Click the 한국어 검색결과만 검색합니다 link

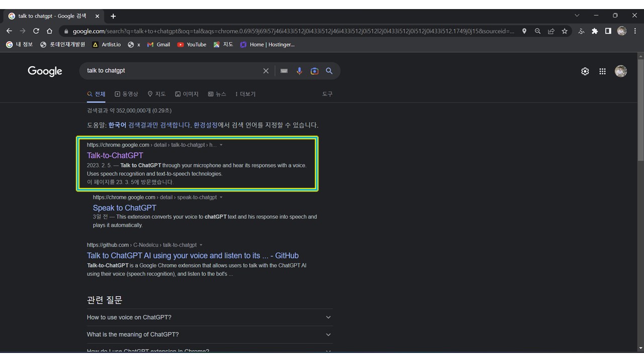(150, 125)
